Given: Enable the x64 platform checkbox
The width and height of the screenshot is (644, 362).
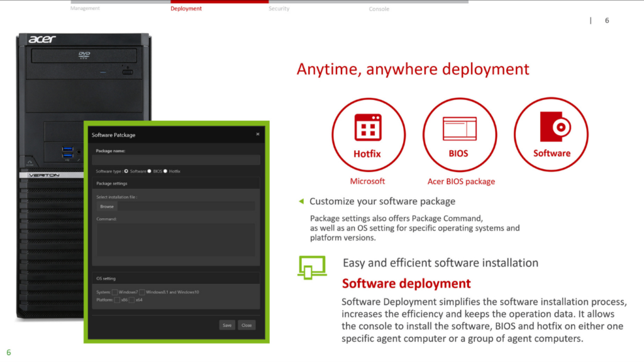Looking at the screenshot, I should (132, 300).
